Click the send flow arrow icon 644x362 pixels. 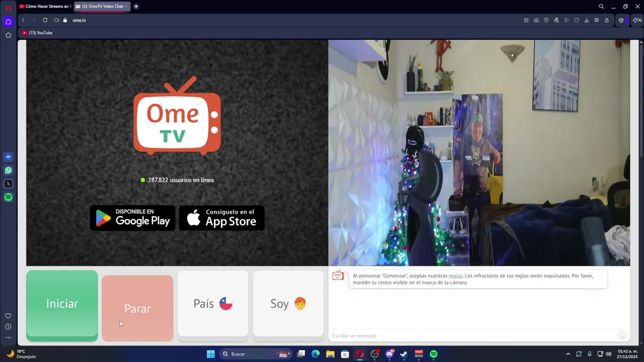point(567,20)
